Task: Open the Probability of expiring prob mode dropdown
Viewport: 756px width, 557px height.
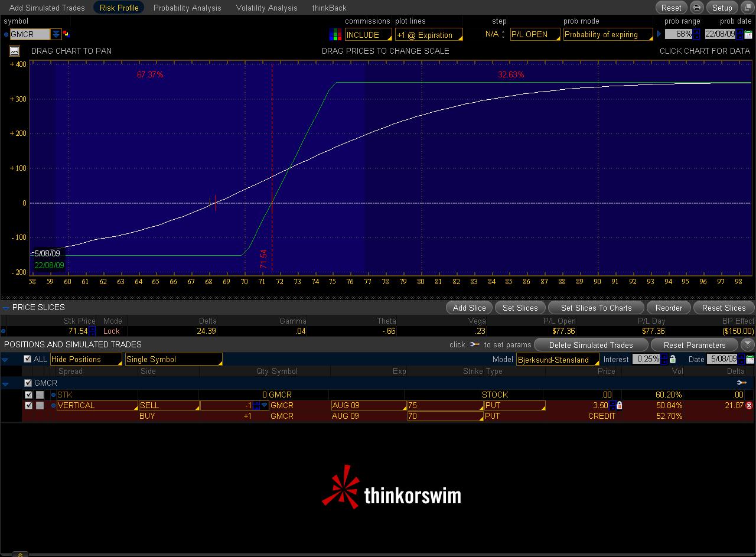Action: tap(608, 34)
